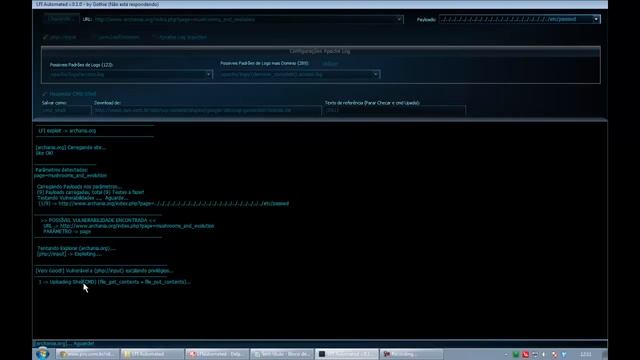Image resolution: width=640 pixels, height=360 pixels.
Task: Switch to the LFIautomated Delphi taskbar item
Action: point(217,354)
